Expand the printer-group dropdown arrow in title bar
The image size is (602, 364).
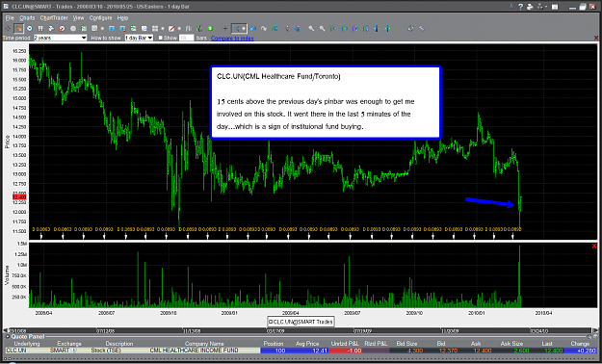545,7
